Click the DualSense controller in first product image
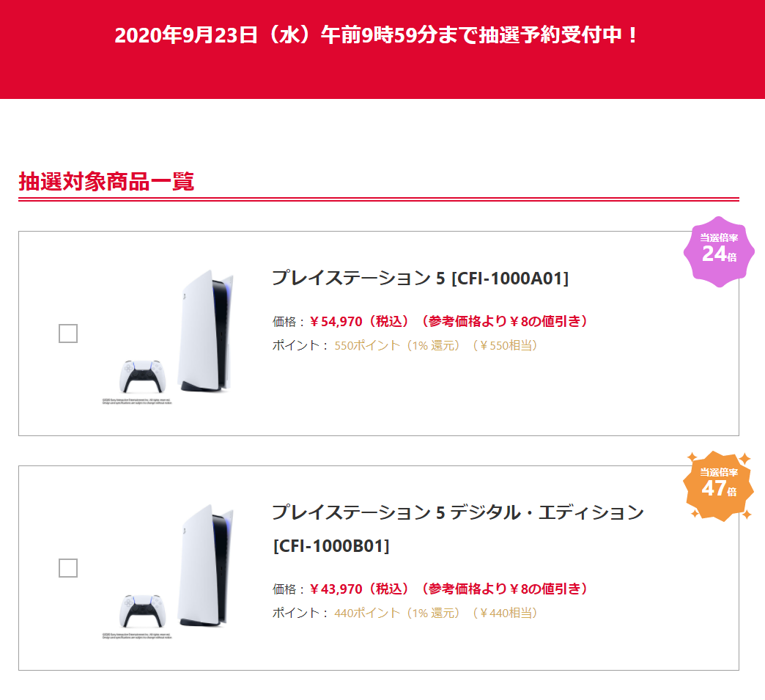 click(x=142, y=376)
